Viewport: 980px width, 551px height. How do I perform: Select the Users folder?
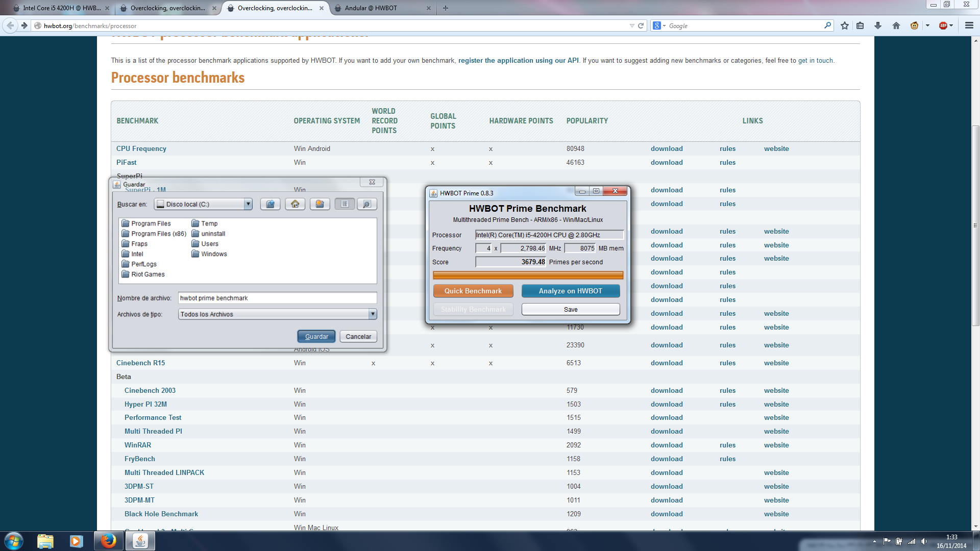tap(205, 244)
